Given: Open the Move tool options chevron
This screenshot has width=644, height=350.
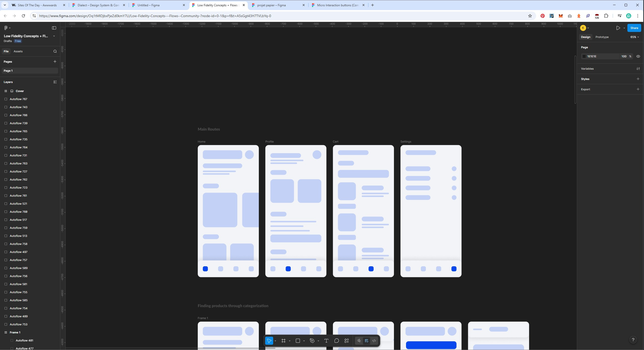Looking at the screenshot, I should pos(275,341).
